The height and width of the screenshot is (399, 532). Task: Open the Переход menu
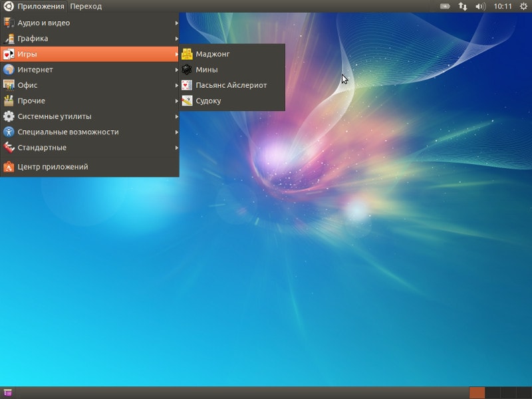pyautogui.click(x=86, y=7)
